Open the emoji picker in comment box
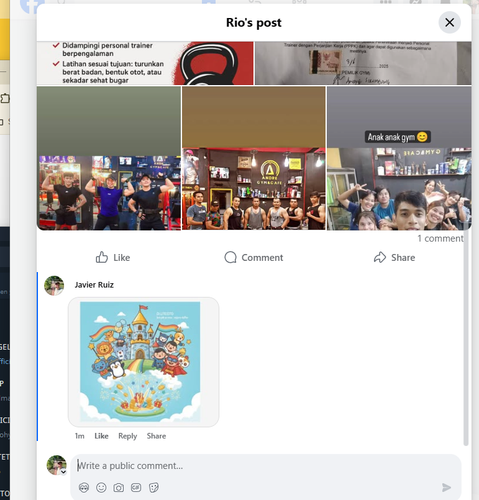This screenshot has height=500, width=479. click(101, 488)
